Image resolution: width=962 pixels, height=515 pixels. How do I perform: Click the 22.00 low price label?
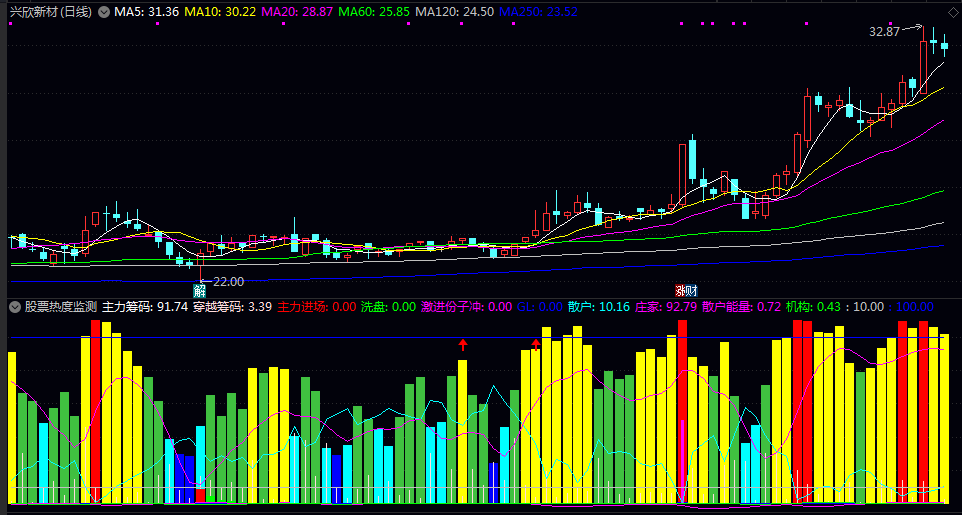pos(228,282)
